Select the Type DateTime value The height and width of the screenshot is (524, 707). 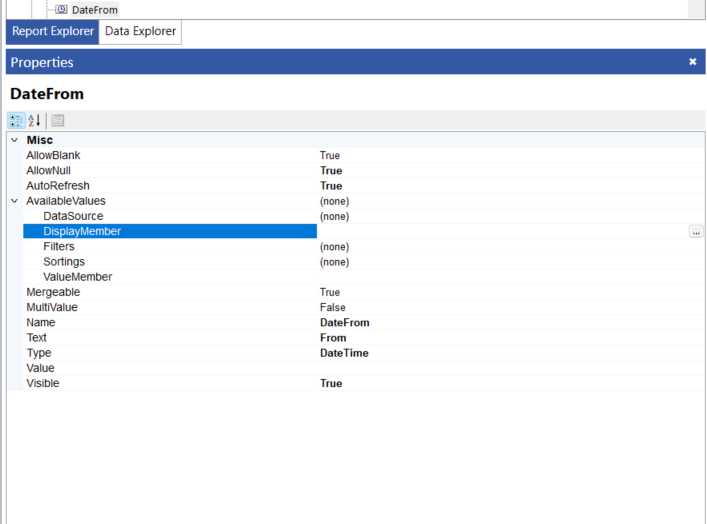coord(344,353)
